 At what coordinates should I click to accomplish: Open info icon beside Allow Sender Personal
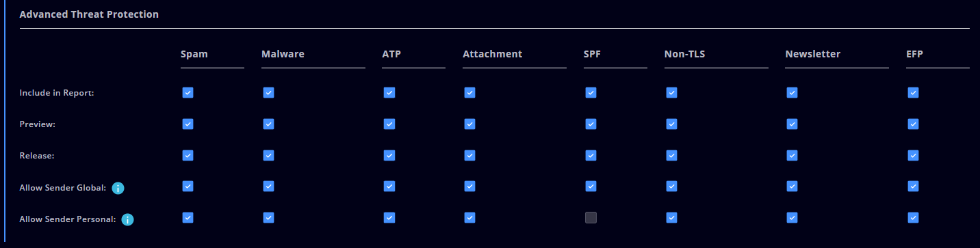point(127,220)
